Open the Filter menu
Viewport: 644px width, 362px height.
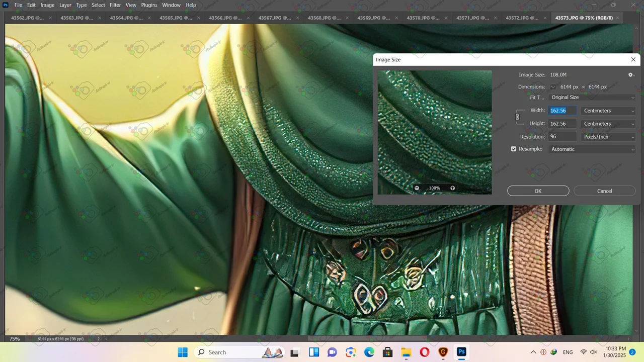pyautogui.click(x=115, y=5)
